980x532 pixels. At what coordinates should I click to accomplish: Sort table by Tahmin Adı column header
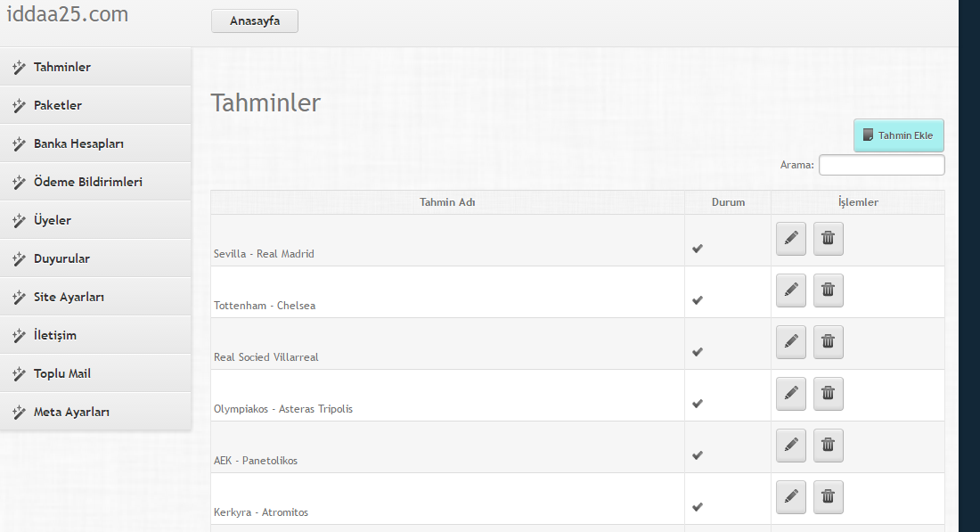pos(447,202)
